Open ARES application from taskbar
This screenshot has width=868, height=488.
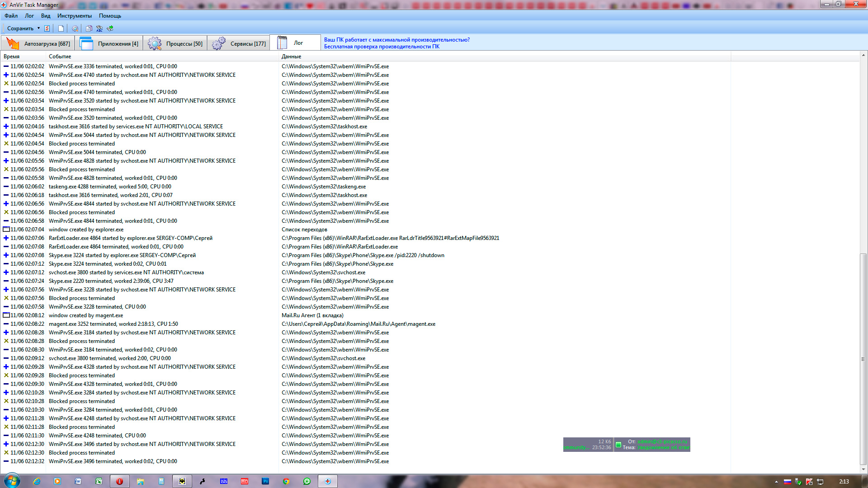(245, 481)
